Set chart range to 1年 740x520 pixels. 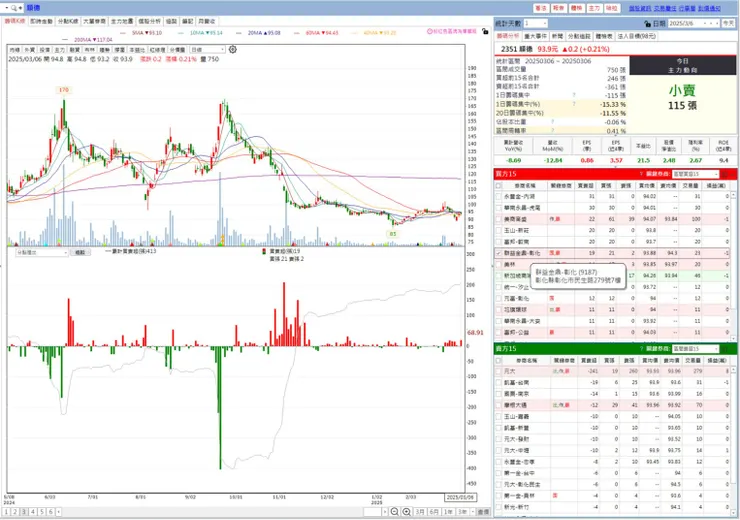pos(448,512)
